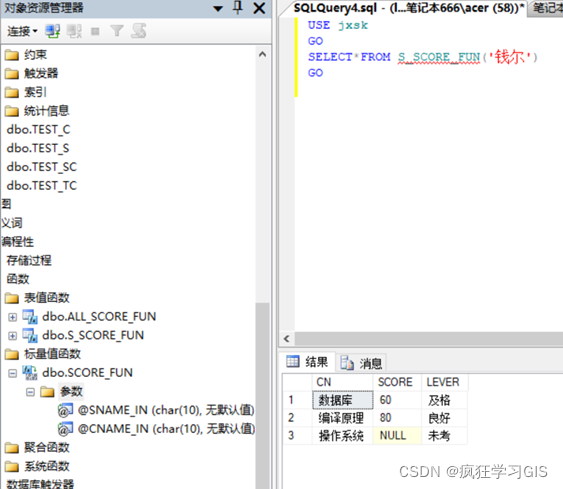
Task: Open the 连接 dropdown menu
Action: [22, 32]
